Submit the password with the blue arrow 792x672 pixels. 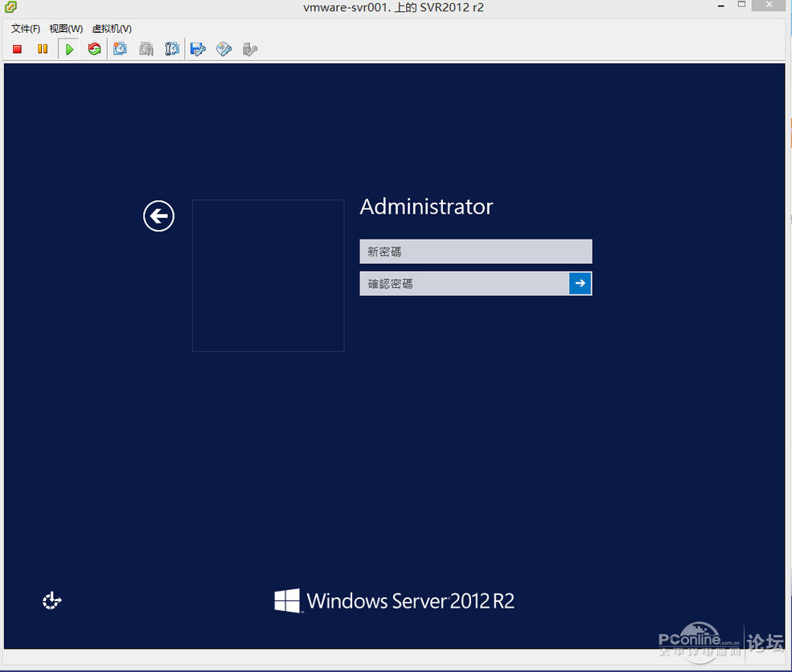click(x=580, y=283)
